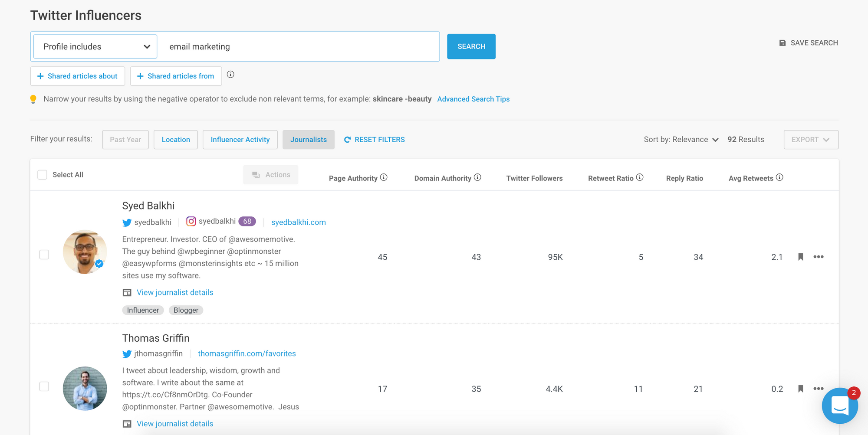Open the Location filter
This screenshot has width=868, height=435.
point(176,140)
